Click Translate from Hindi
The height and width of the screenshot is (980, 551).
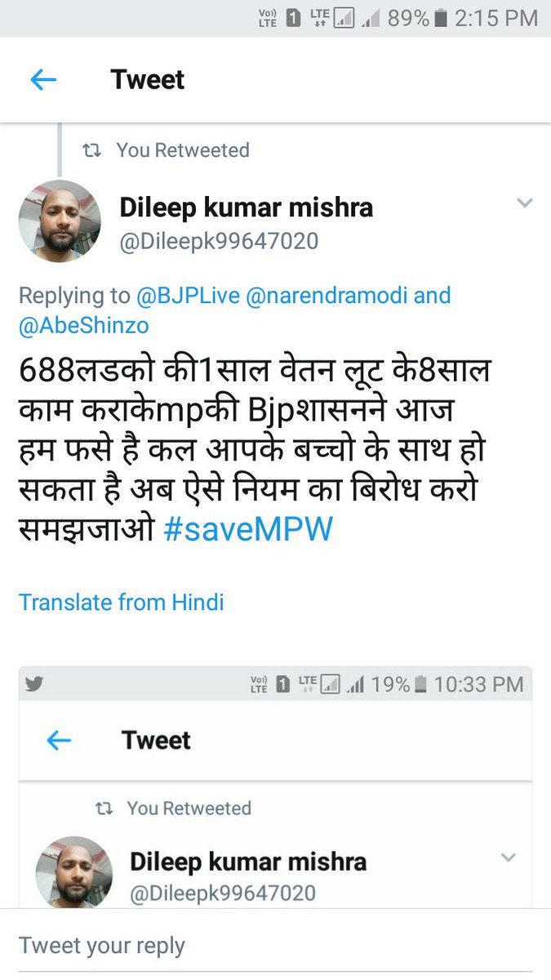point(121,602)
